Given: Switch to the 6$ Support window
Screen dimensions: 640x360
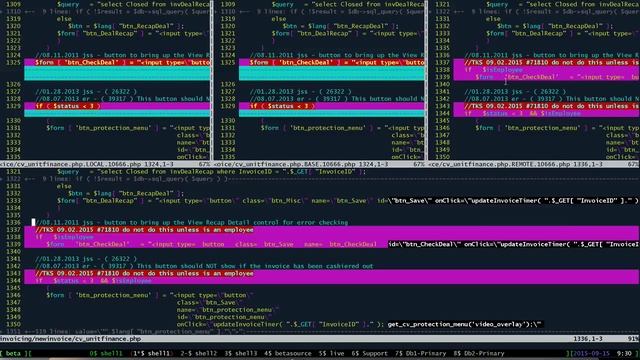Looking at the screenshot, I should [x=369, y=353].
